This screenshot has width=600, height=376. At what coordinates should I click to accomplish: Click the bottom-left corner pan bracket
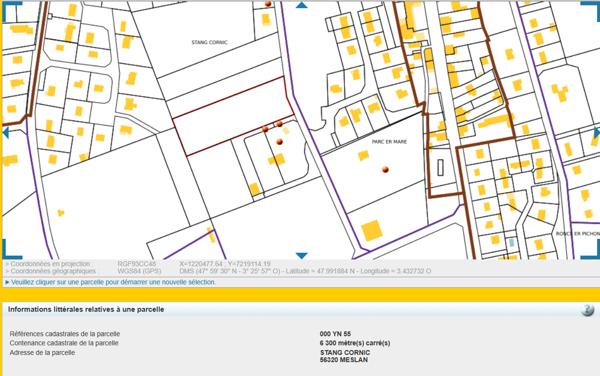pyautogui.click(x=11, y=249)
